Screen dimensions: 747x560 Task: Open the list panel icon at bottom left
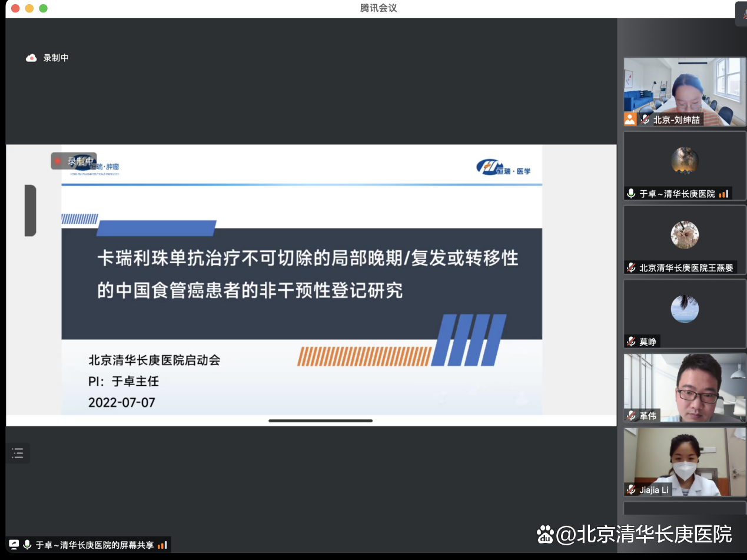click(x=18, y=453)
